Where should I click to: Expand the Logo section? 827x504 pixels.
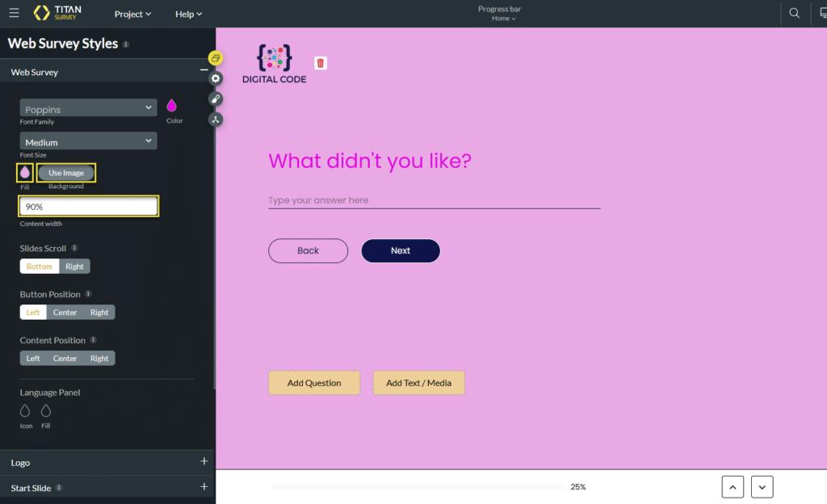204,462
